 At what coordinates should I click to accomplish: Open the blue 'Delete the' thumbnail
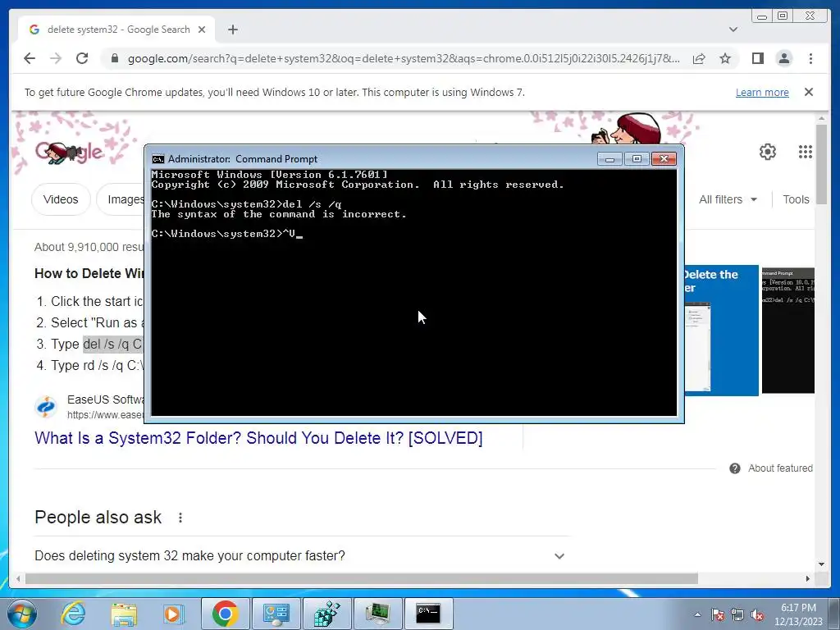click(x=722, y=331)
